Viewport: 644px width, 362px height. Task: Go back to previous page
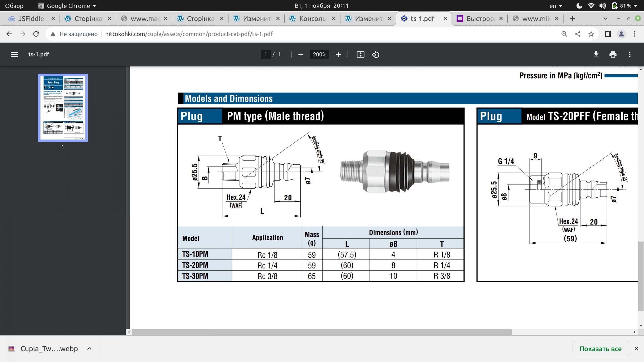pyautogui.click(x=9, y=34)
